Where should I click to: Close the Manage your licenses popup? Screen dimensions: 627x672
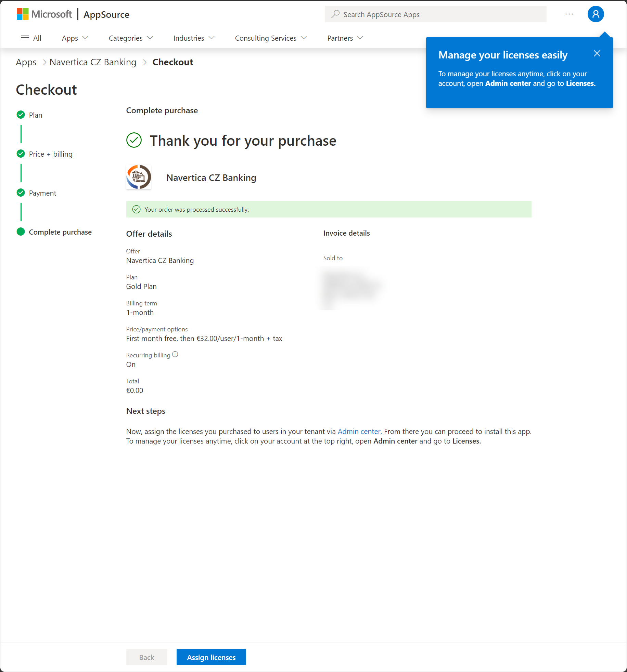click(x=597, y=53)
